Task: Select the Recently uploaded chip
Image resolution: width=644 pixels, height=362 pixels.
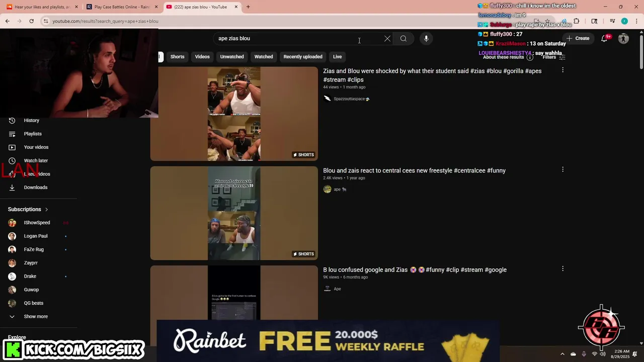Action: click(303, 57)
